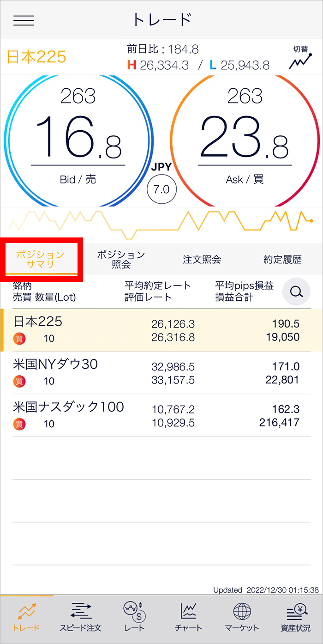The image size is (323, 644).
Task: Tap the 切替 chart switch icon
Action: click(300, 57)
